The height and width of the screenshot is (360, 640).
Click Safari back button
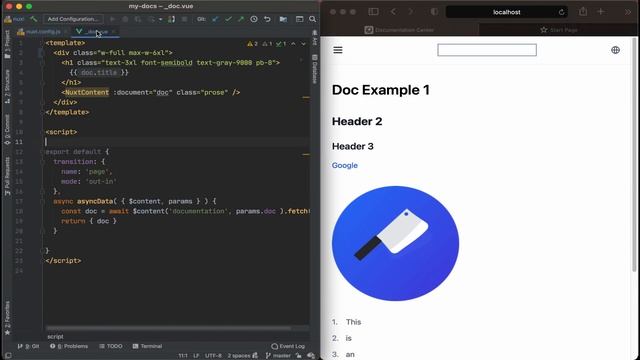click(393, 12)
